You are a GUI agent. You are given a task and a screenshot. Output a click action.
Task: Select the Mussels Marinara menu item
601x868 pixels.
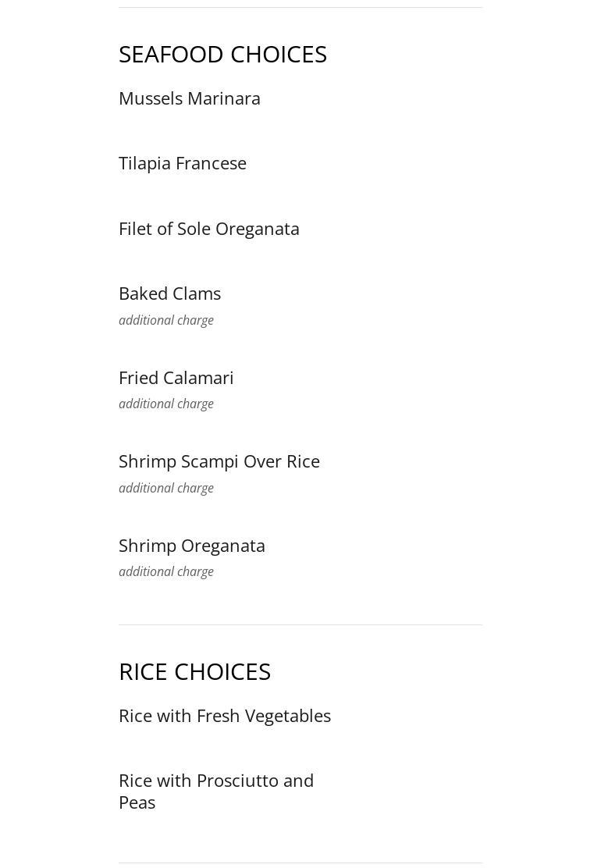coord(190,98)
